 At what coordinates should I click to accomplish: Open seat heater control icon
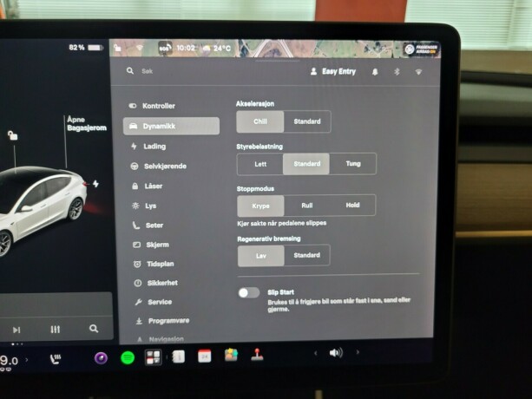pyautogui.click(x=56, y=359)
